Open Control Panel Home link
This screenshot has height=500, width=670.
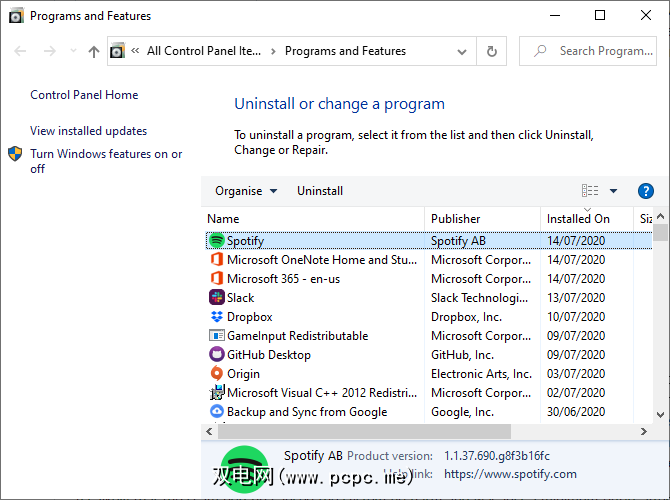(x=84, y=94)
